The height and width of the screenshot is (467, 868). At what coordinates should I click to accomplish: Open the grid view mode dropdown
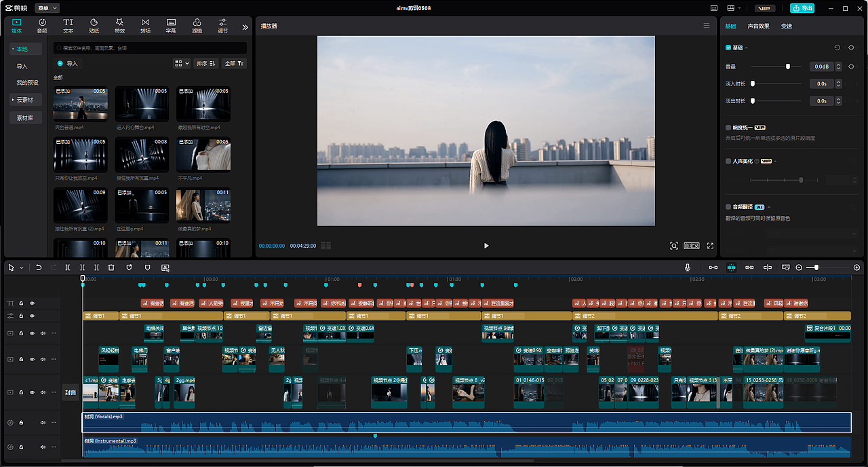(x=182, y=63)
